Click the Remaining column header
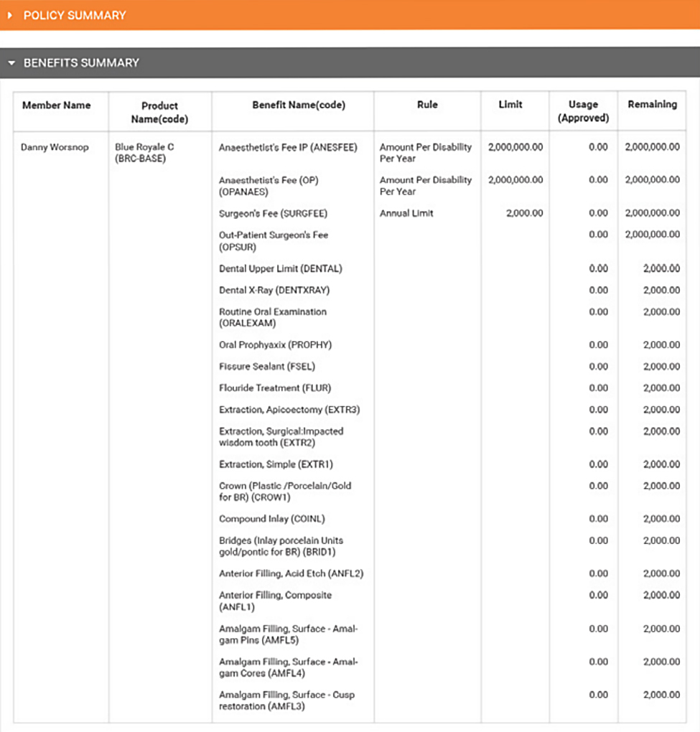The width and height of the screenshot is (700, 732). [x=652, y=105]
